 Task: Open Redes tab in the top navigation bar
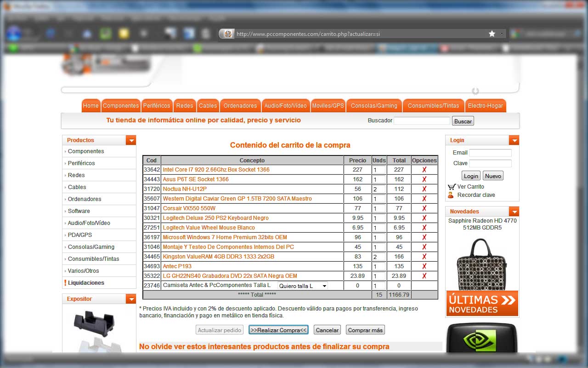[x=185, y=106]
